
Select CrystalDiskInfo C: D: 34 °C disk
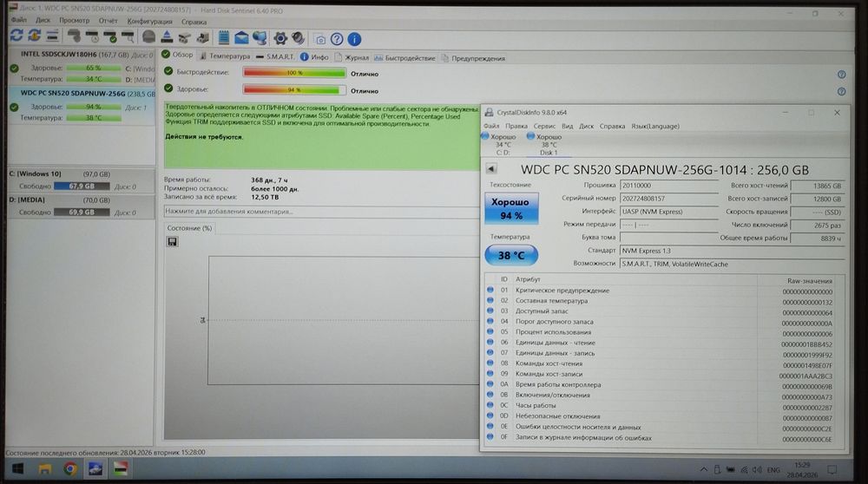point(501,144)
